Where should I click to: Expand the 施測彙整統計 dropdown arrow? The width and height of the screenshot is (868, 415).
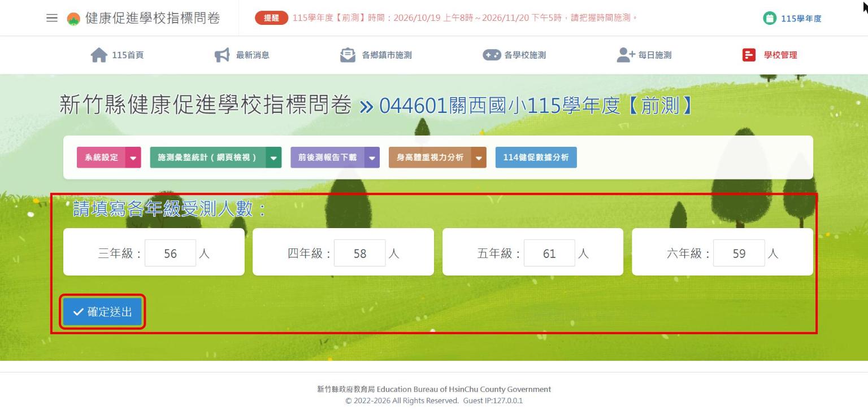click(274, 158)
